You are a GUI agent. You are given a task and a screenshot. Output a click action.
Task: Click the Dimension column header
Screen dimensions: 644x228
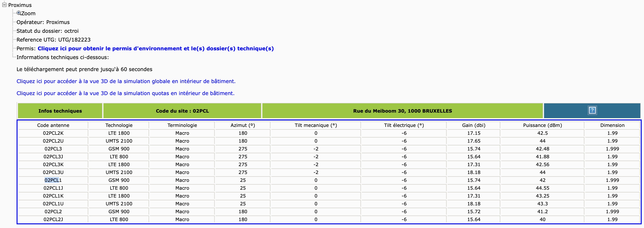click(612, 125)
